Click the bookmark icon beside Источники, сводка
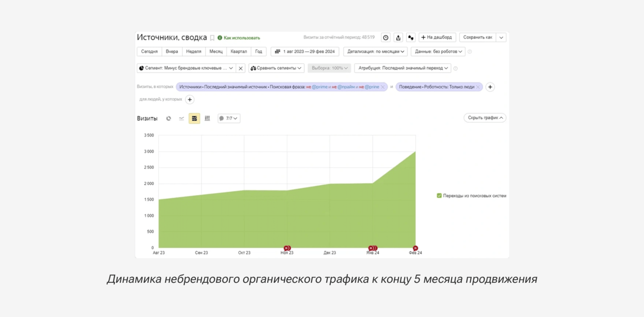This screenshot has height=317, width=644. (x=212, y=38)
